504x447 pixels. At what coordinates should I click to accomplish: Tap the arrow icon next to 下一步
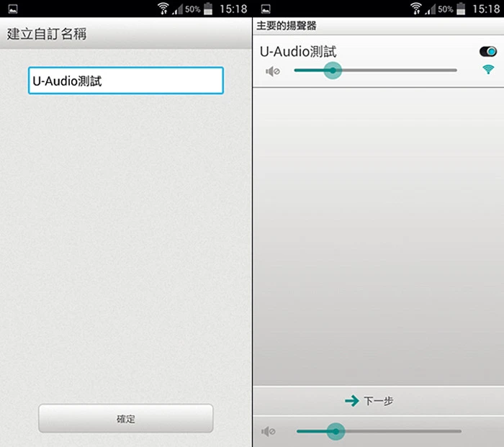[352, 401]
